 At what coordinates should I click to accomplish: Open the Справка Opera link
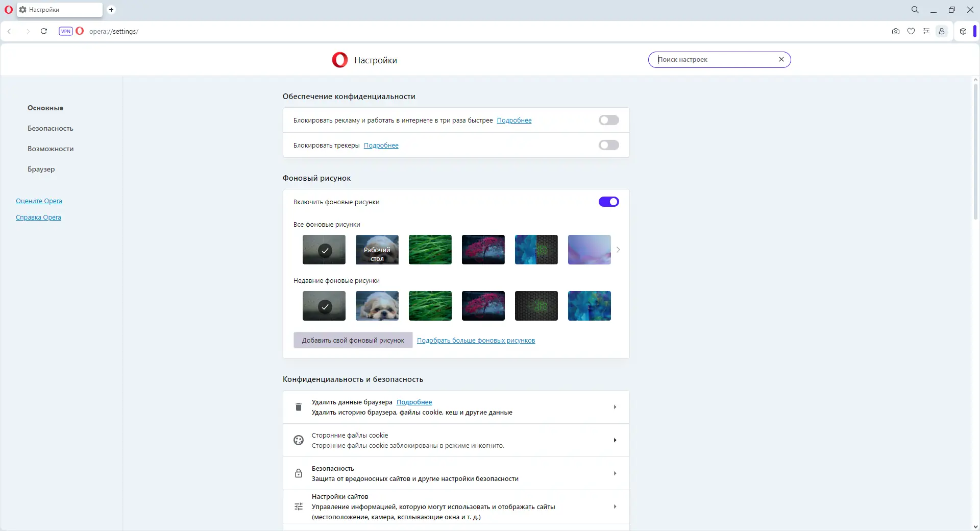[38, 217]
